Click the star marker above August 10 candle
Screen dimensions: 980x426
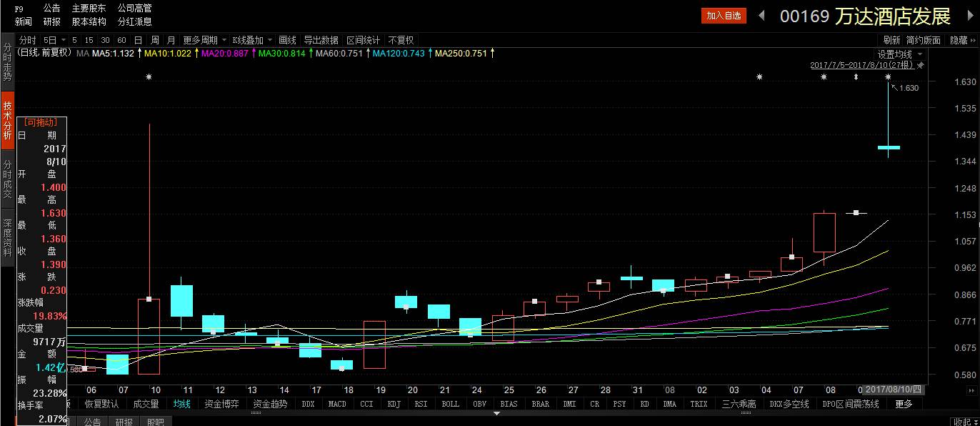888,76
